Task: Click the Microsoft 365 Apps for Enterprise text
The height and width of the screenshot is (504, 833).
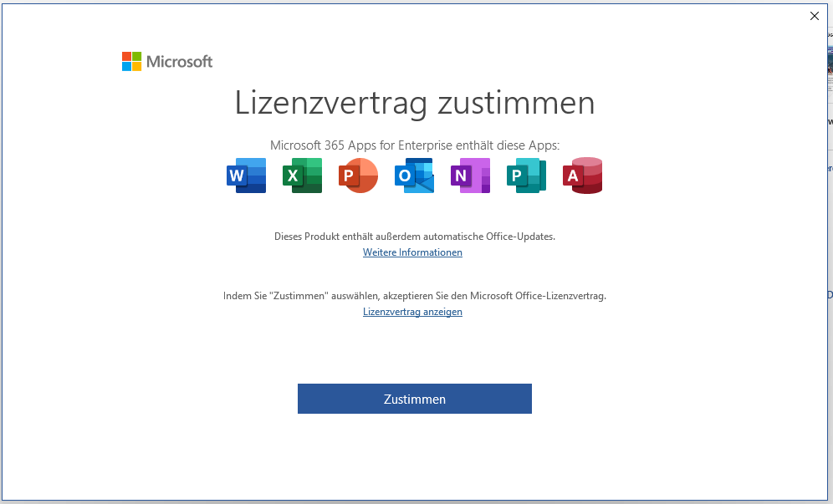Action: 414,145
